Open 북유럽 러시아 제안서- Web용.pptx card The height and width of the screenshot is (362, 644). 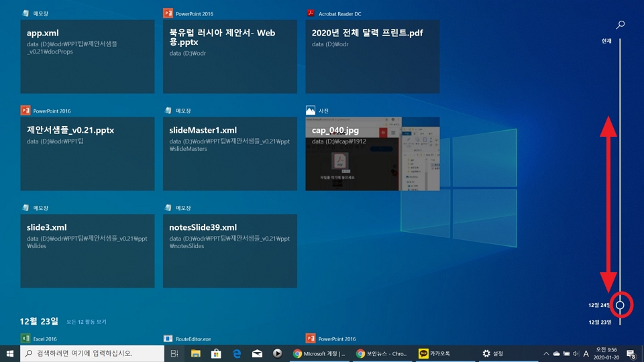(230, 56)
